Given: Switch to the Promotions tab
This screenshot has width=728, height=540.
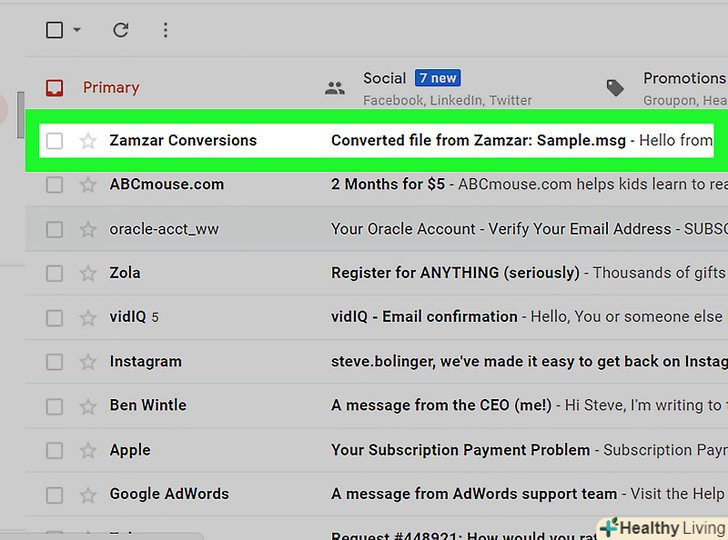Looking at the screenshot, I should click(683, 79).
